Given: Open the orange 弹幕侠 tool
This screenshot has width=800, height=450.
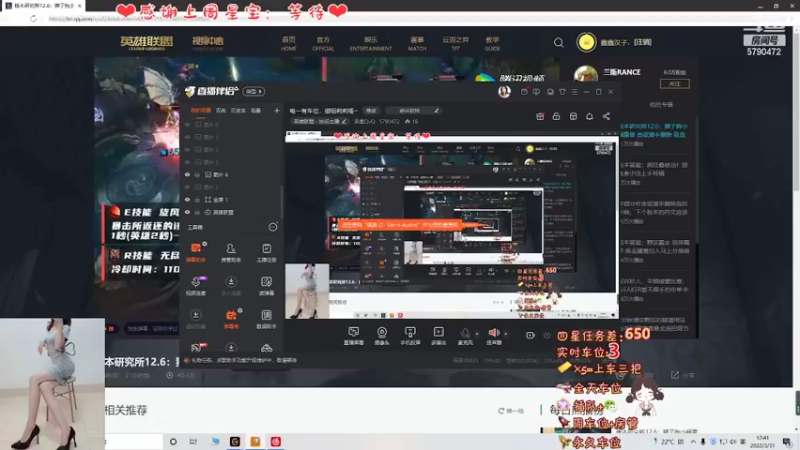Looking at the screenshot, I should click(x=231, y=319).
